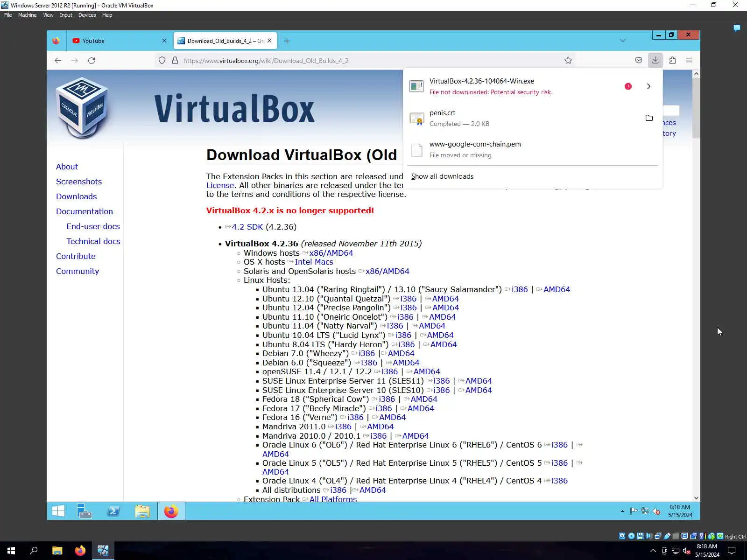Go to Downloads in sidebar
The image size is (747, 560).
pos(77,196)
